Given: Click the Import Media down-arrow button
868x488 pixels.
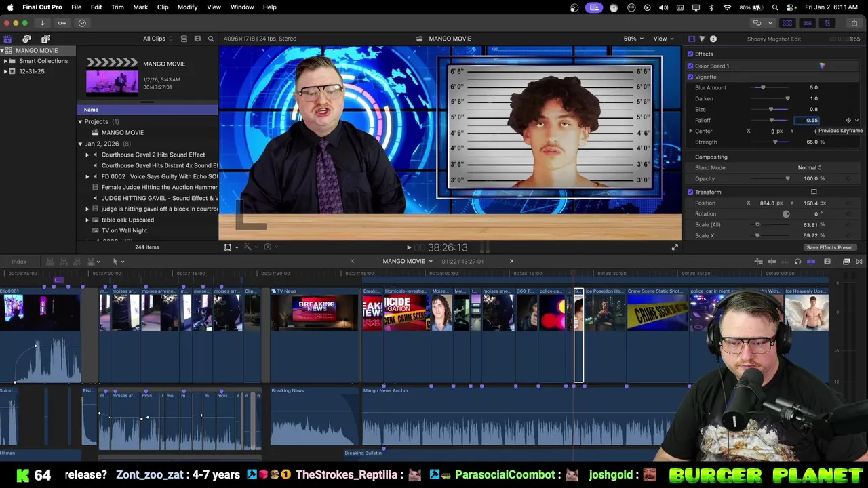Looking at the screenshot, I should [x=42, y=23].
